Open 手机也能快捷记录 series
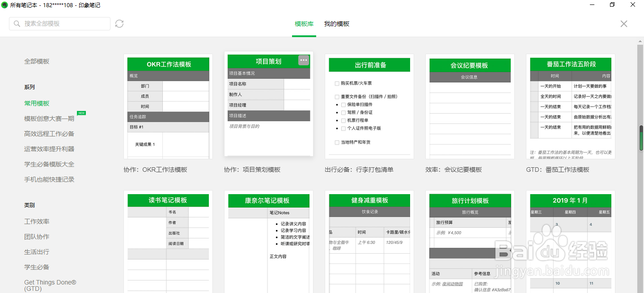Screen dimensions: 644x293 pyautogui.click(x=49, y=179)
